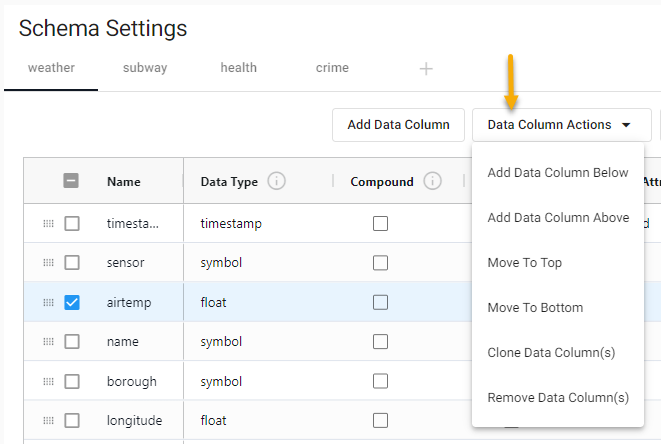661x444 pixels.
Task: Open the crime schema tab
Action: 332,68
